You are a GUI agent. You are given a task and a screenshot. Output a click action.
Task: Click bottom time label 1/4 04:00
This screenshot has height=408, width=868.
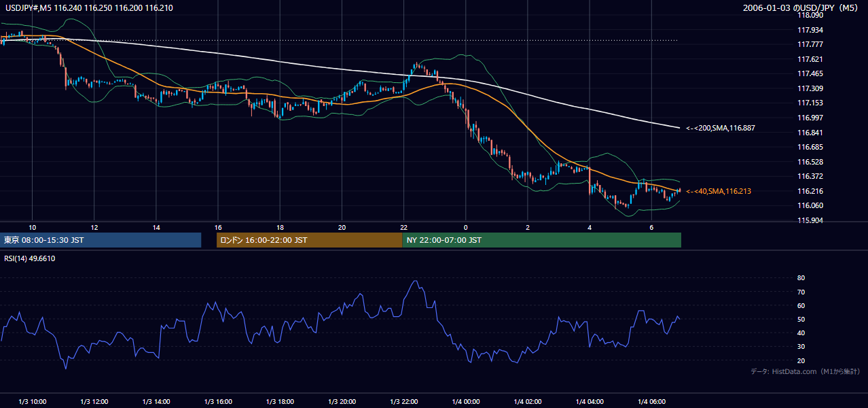coord(590,402)
